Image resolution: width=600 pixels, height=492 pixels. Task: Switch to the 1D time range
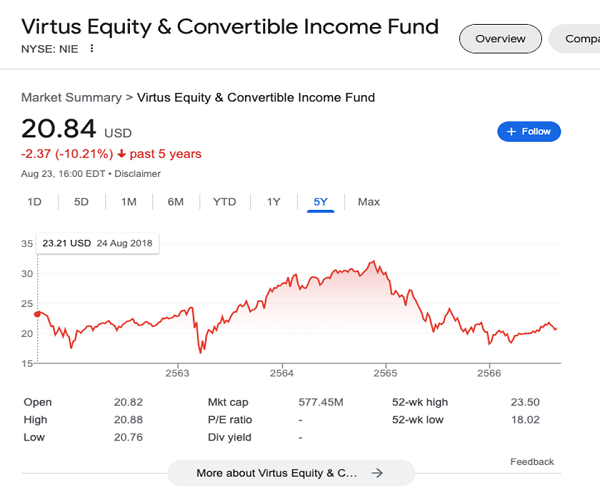(34, 202)
